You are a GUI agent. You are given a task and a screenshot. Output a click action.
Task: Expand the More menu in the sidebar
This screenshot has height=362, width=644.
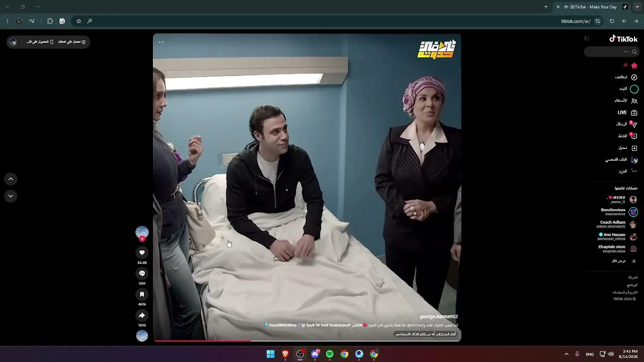628,171
